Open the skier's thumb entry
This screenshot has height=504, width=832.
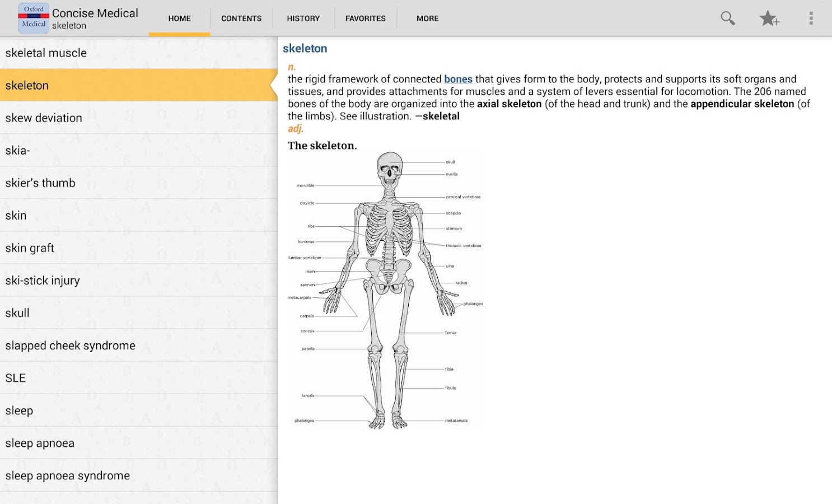coord(40,183)
